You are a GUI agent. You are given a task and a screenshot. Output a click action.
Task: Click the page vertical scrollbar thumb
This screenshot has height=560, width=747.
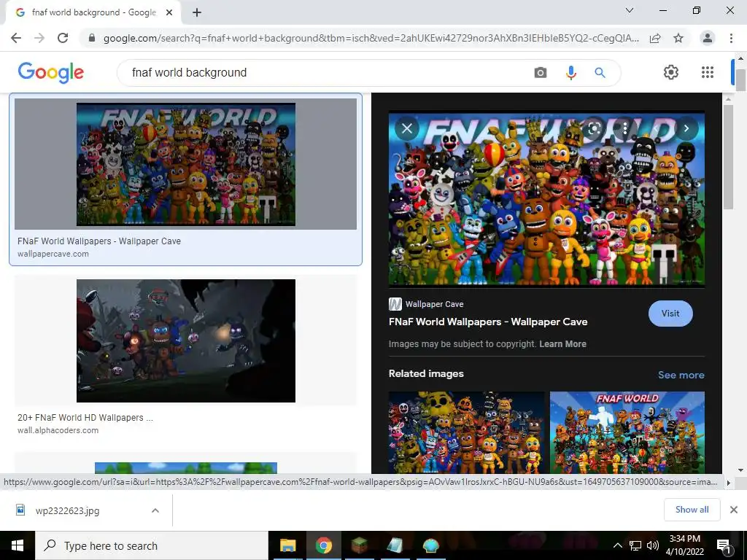[740, 79]
